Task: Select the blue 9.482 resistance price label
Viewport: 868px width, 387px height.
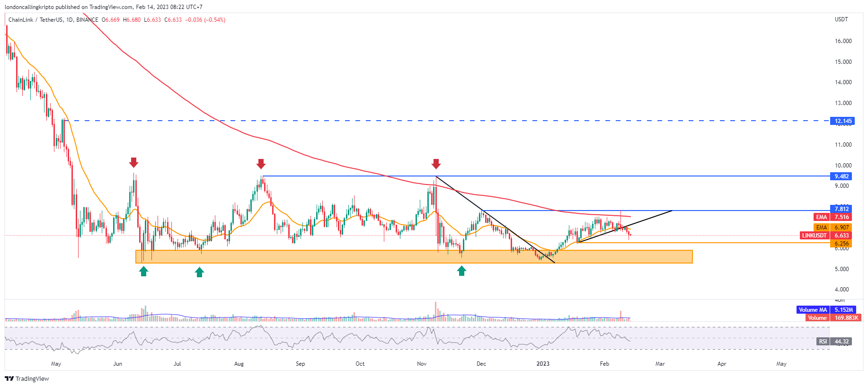Action: [x=841, y=176]
